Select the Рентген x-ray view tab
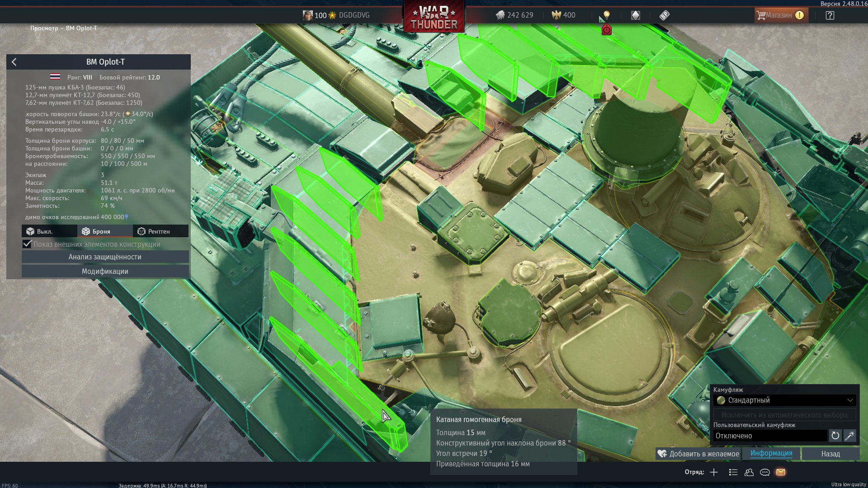This screenshot has width=868, height=488. [160, 231]
